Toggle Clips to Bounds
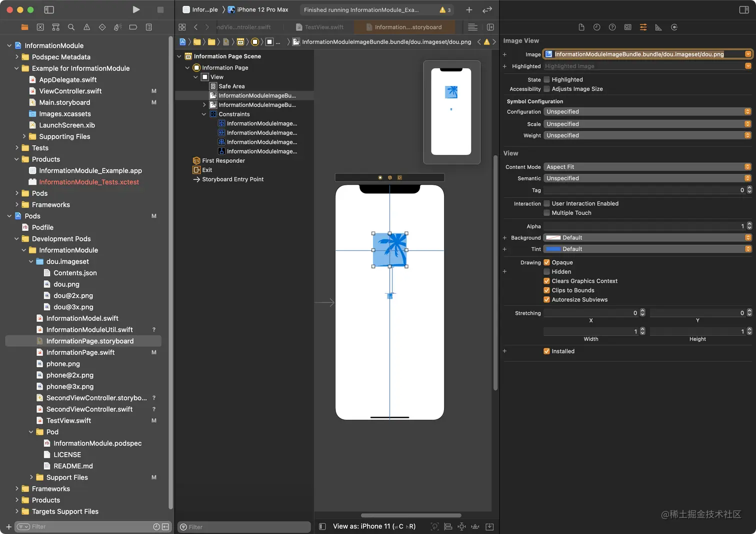Screen dimensions: 756x534 tap(546, 290)
